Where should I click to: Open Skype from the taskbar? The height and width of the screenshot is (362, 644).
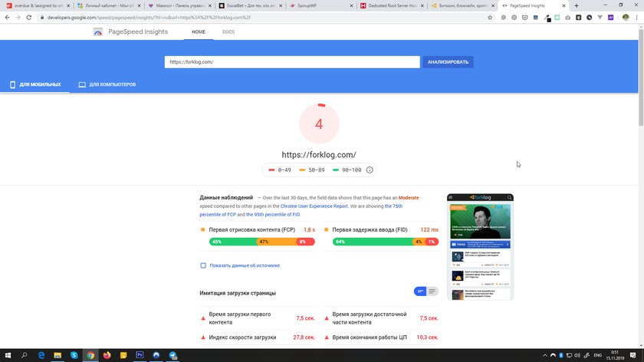click(x=74, y=355)
